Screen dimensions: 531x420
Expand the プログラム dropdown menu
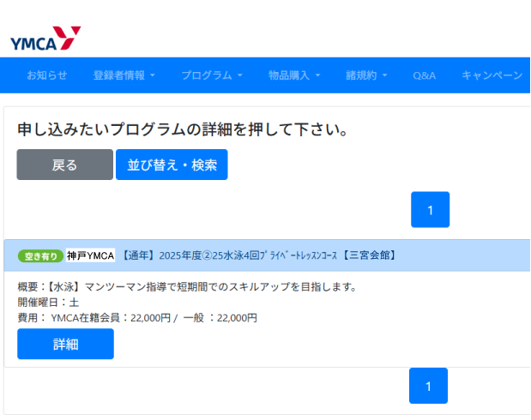211,75
